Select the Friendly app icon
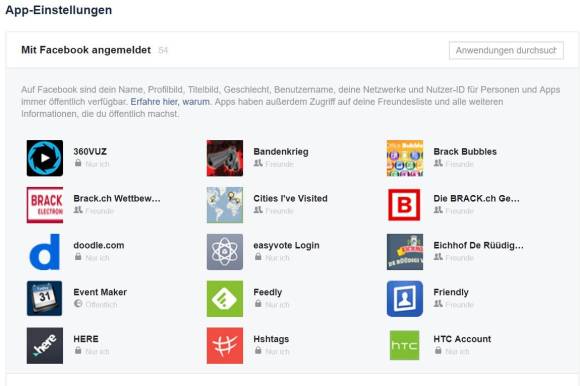 coord(405,299)
